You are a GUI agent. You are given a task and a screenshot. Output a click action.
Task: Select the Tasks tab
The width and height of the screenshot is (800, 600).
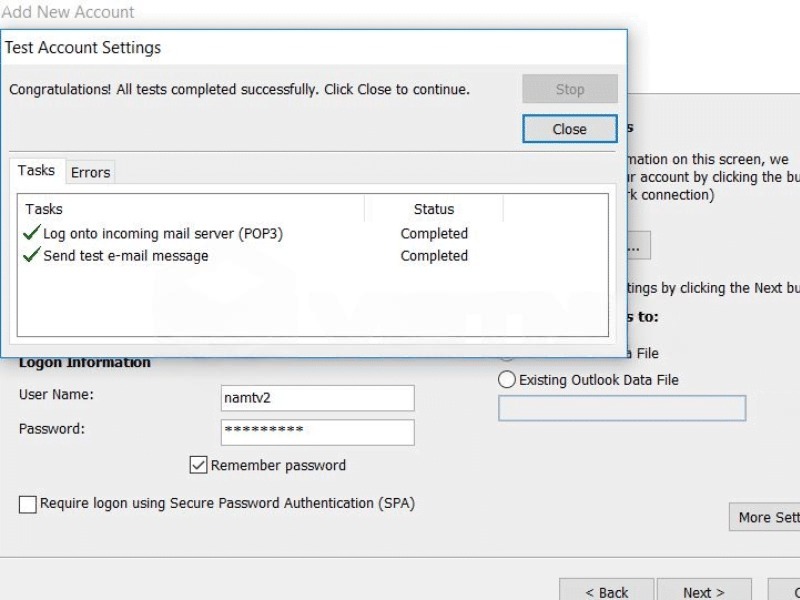(36, 171)
